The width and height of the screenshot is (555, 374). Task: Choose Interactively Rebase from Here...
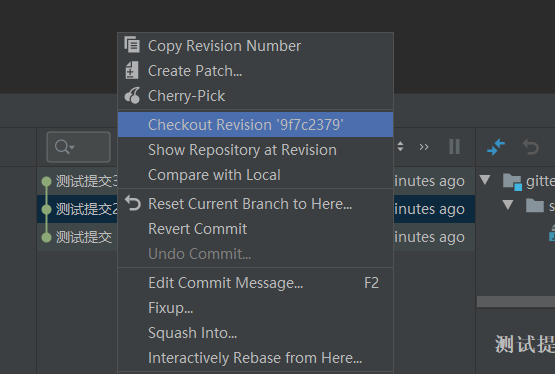tap(255, 358)
